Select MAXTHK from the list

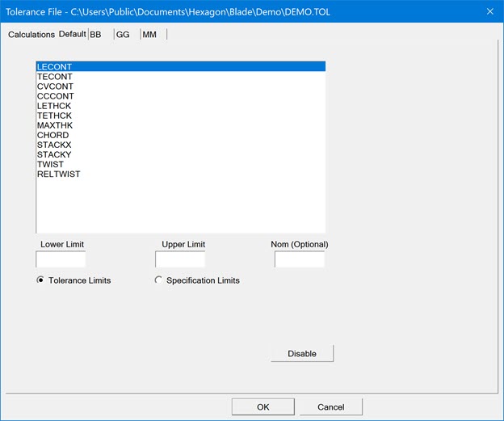55,125
